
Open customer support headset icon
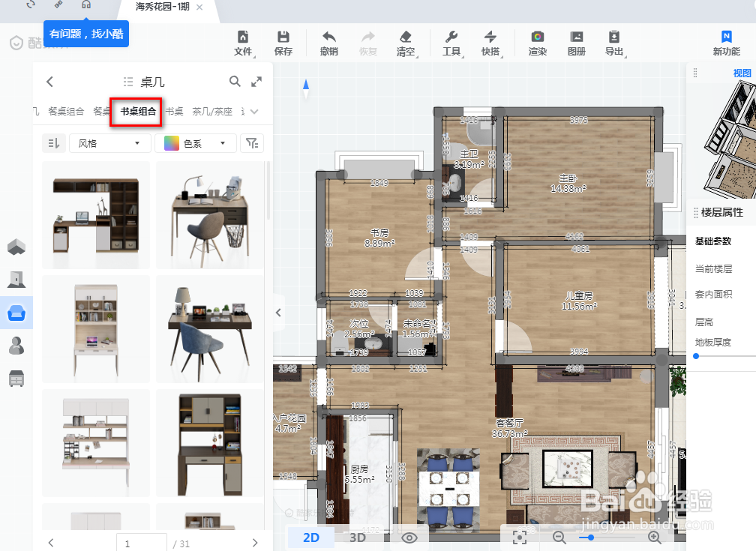click(x=86, y=4)
